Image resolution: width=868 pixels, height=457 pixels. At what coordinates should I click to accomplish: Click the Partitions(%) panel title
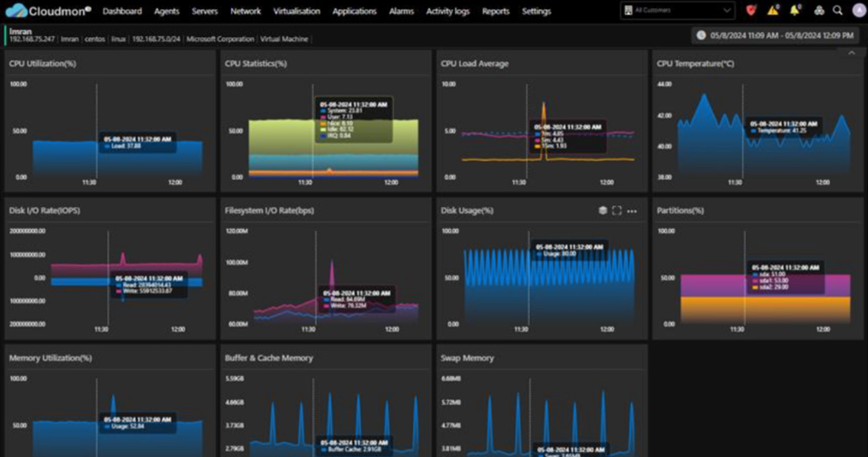tap(680, 210)
